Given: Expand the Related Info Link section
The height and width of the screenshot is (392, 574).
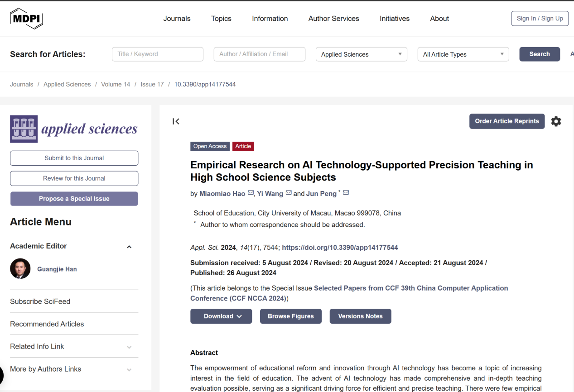Looking at the screenshot, I should [129, 347].
